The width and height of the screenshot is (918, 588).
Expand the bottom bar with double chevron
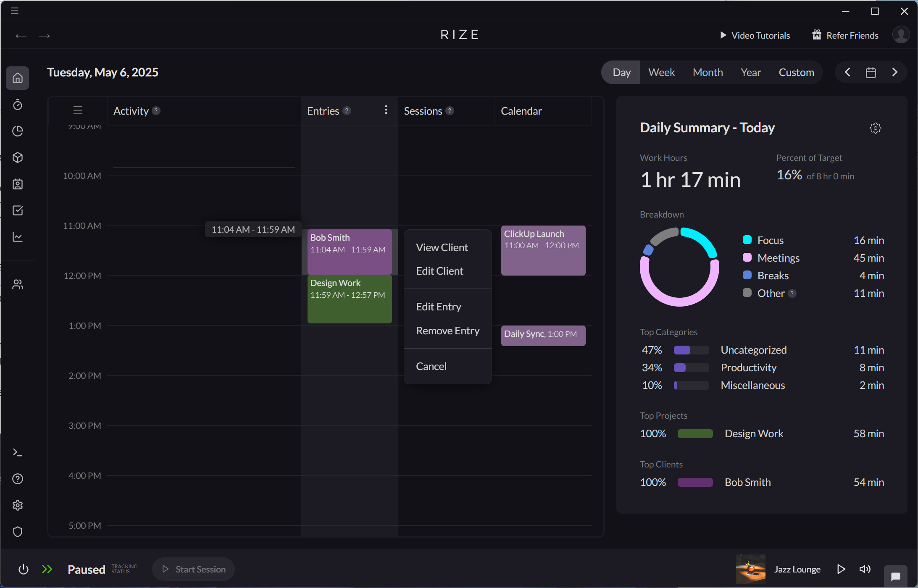click(x=47, y=569)
